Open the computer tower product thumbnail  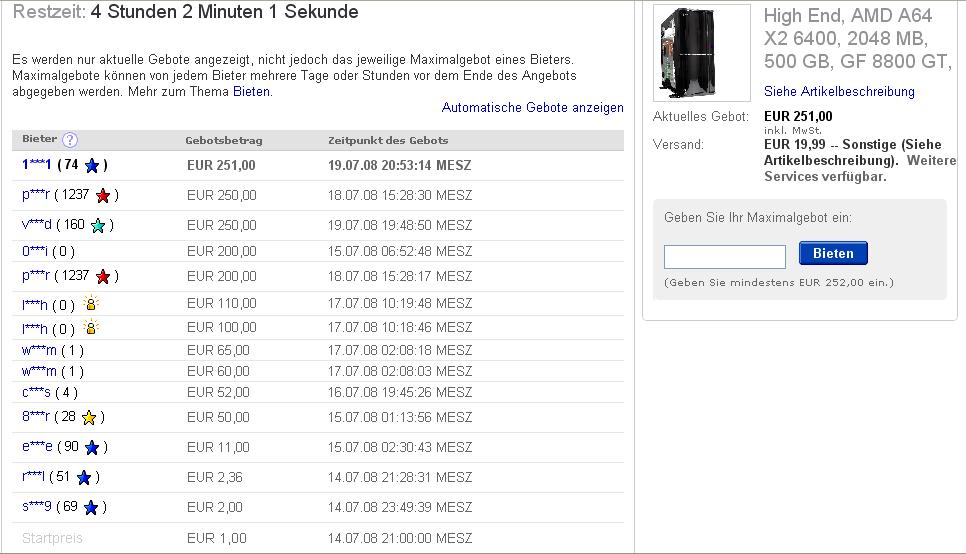tap(702, 53)
